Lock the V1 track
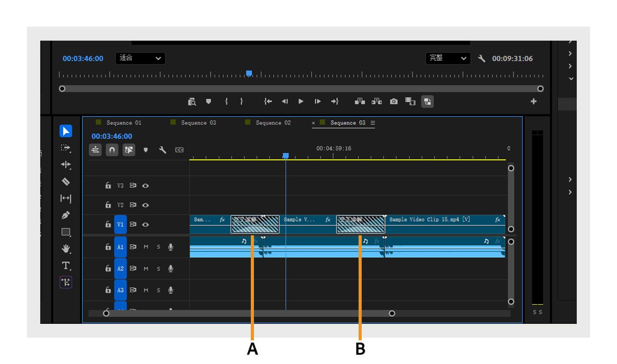The image size is (617, 364). pos(108,225)
